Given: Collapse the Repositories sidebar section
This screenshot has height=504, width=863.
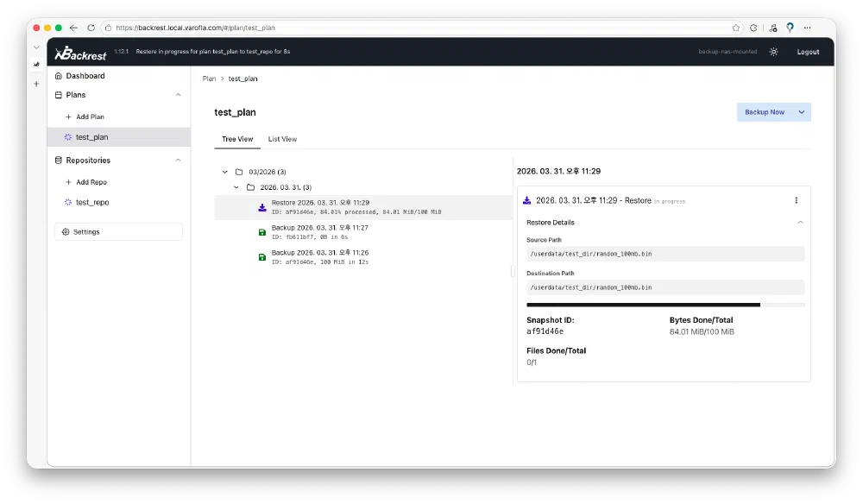Looking at the screenshot, I should point(178,161).
